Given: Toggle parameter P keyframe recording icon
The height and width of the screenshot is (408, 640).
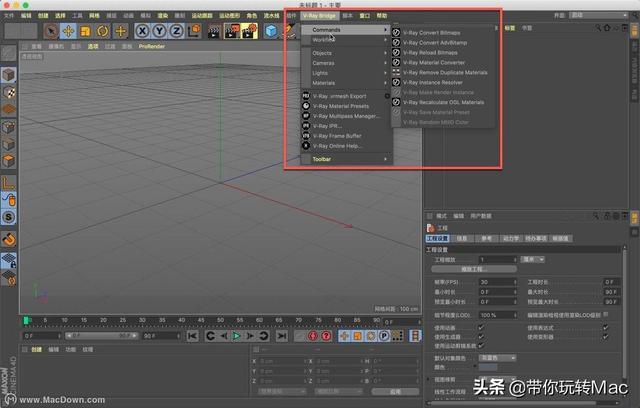Looking at the screenshot, I should coord(384,336).
